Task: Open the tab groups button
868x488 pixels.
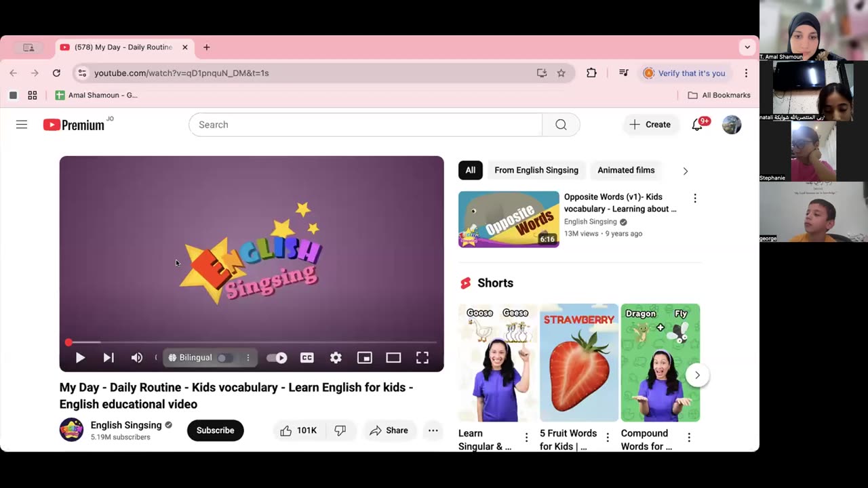Action: 28,47
